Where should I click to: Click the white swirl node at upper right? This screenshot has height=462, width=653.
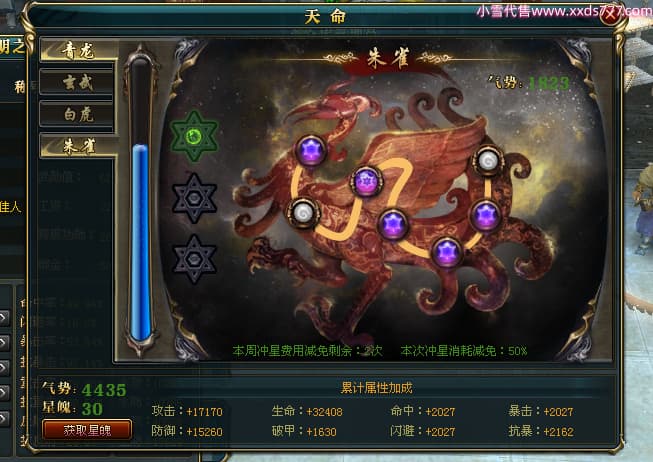[488, 160]
